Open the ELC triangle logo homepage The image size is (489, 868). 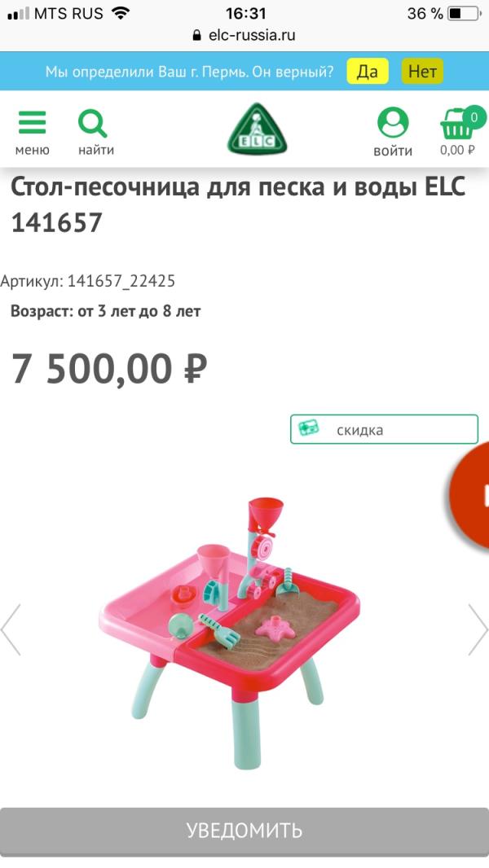click(257, 129)
